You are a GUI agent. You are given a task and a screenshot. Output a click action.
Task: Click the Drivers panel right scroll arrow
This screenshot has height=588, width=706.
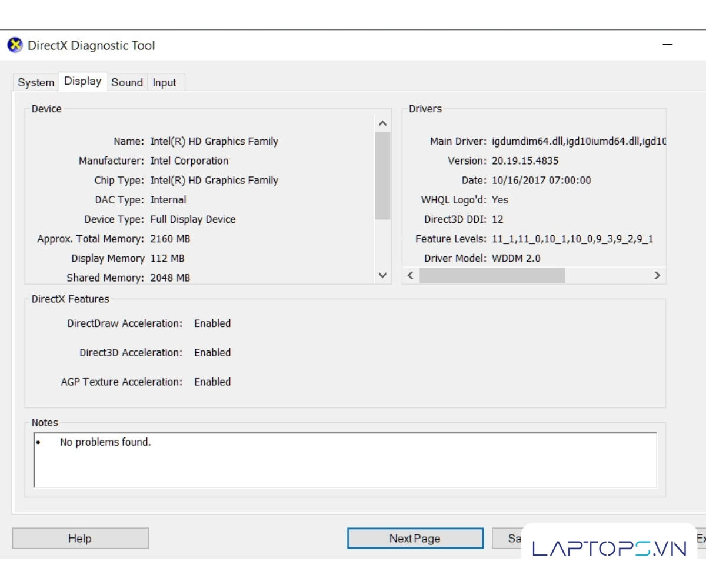(x=657, y=275)
